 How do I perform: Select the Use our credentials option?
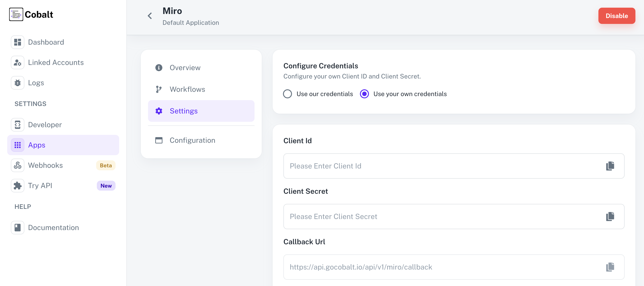(x=287, y=94)
